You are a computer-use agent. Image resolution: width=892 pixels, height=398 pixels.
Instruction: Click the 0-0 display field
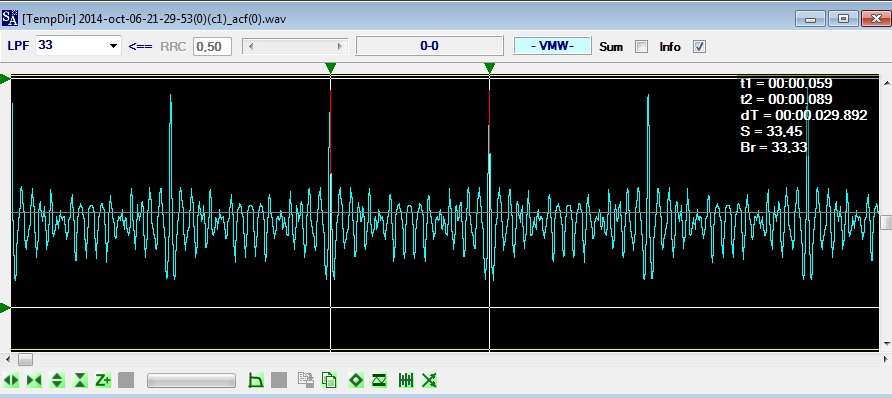430,46
